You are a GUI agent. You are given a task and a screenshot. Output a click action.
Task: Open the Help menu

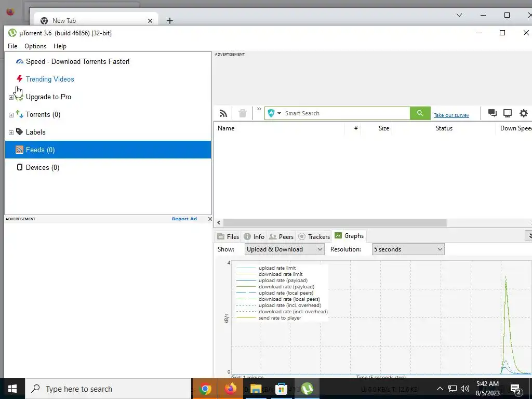[60, 46]
